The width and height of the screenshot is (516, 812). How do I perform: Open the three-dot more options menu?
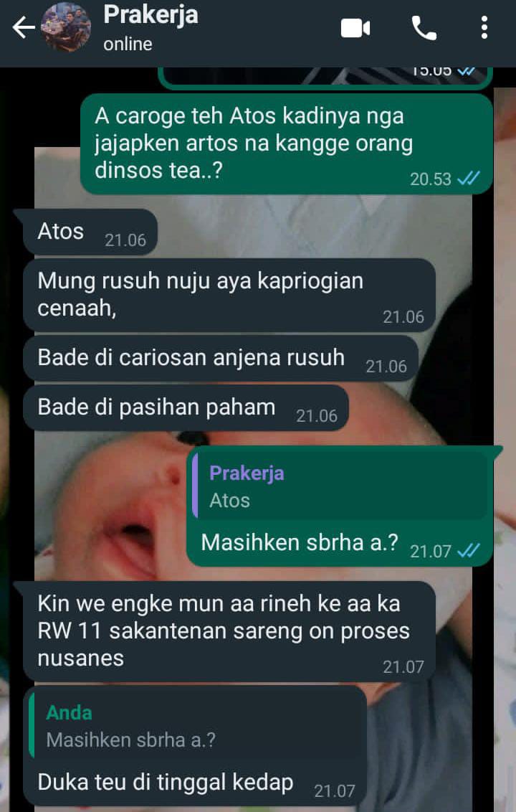point(484,28)
